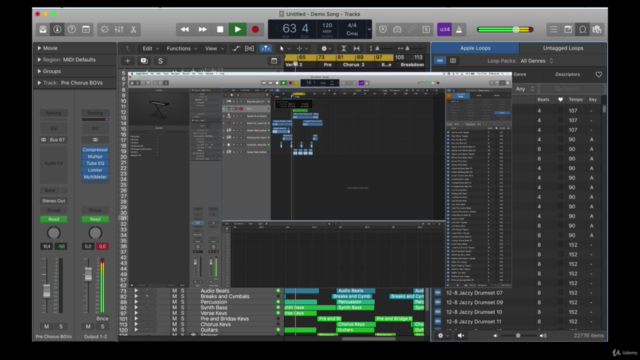Click the loop Search field

coord(572,89)
